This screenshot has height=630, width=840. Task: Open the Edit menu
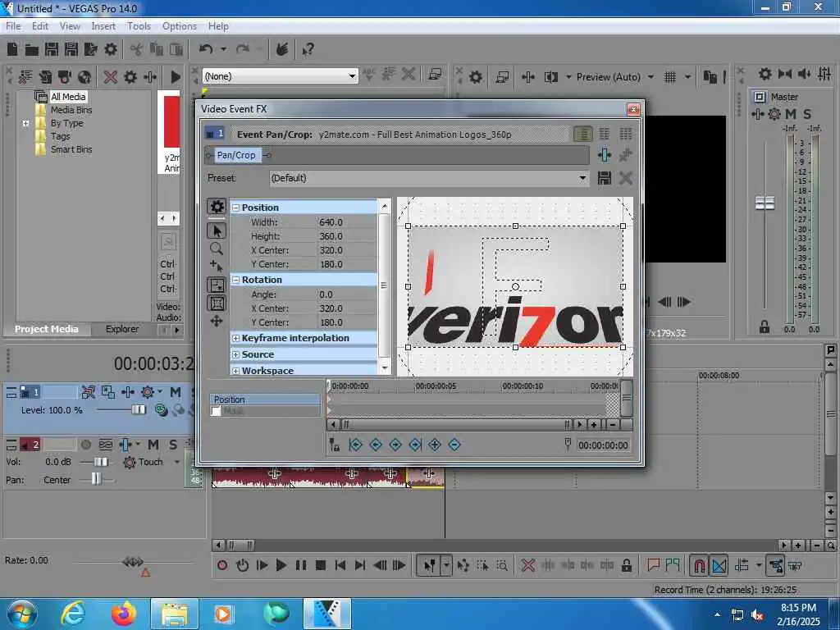click(40, 25)
